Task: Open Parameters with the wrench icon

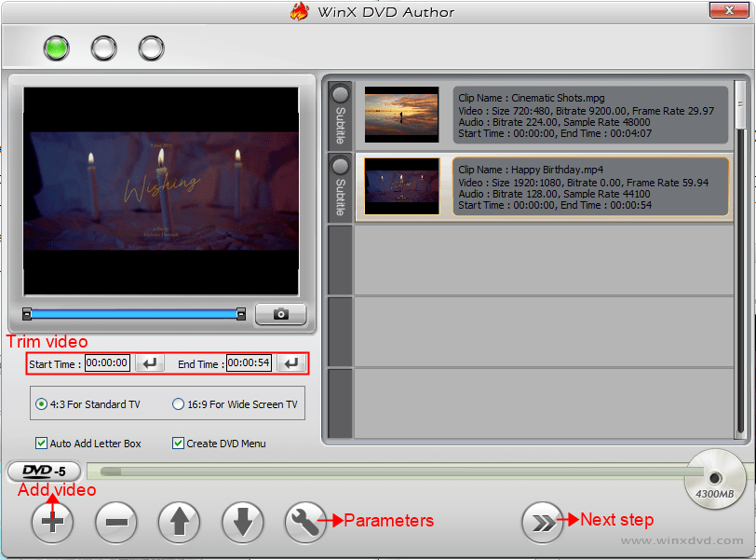Action: 305,523
